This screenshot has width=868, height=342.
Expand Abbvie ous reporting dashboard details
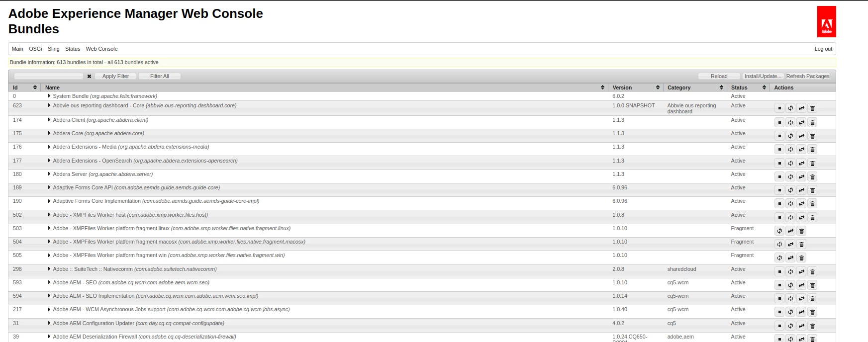tap(49, 105)
